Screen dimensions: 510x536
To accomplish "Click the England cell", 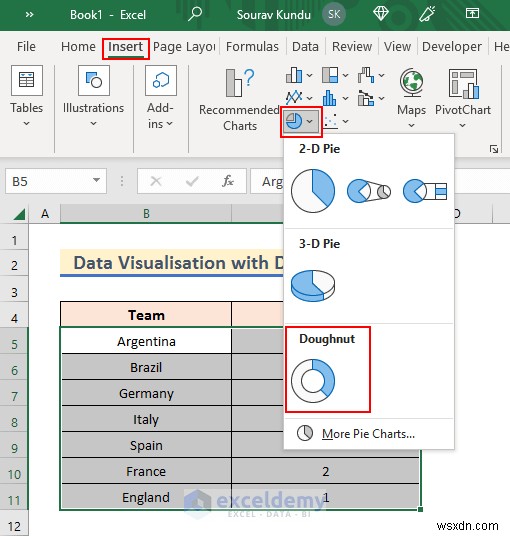I will [146, 497].
